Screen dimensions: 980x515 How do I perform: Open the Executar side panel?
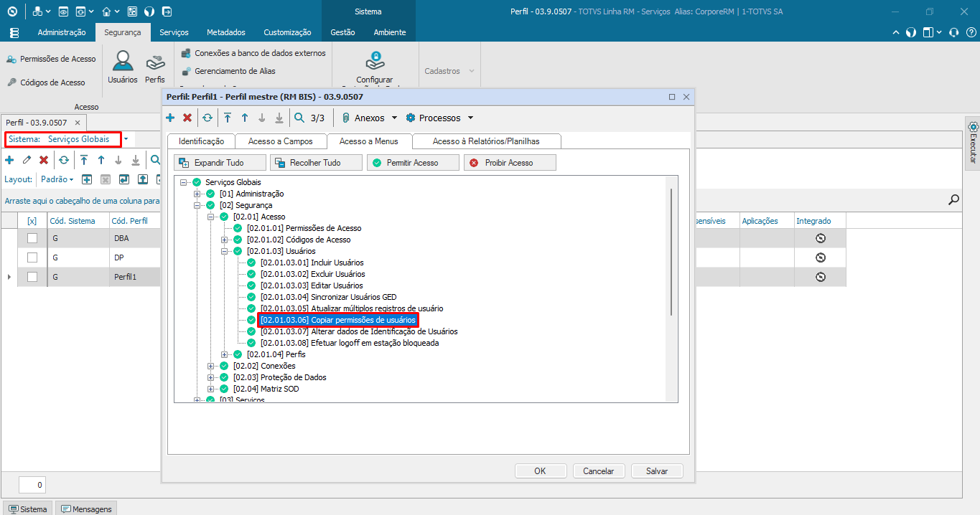(x=973, y=142)
